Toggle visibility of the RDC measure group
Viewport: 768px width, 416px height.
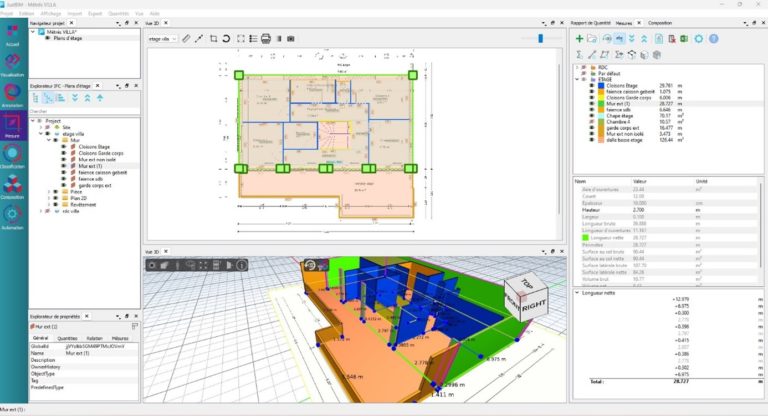[584, 67]
